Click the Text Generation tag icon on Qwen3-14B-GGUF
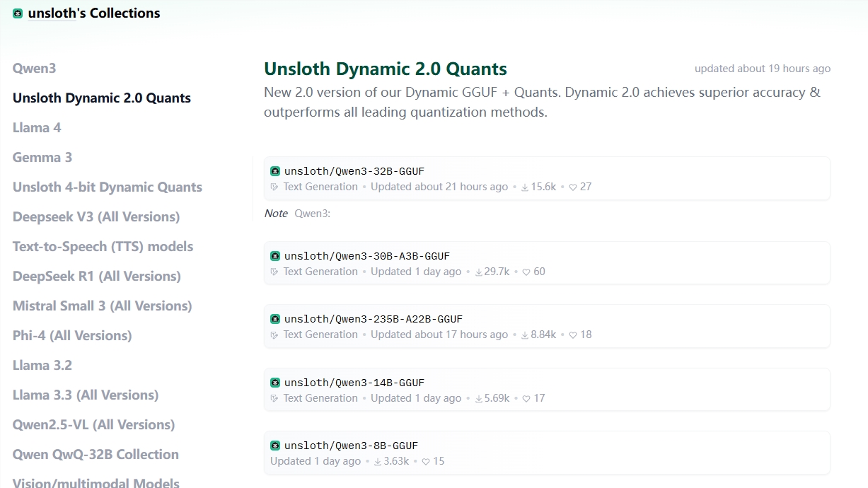 (275, 398)
